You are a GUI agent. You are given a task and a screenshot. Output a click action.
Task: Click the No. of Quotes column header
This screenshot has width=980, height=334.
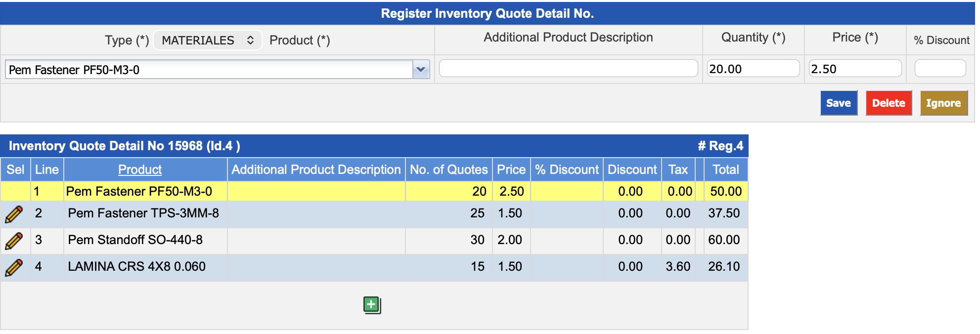[448, 169]
